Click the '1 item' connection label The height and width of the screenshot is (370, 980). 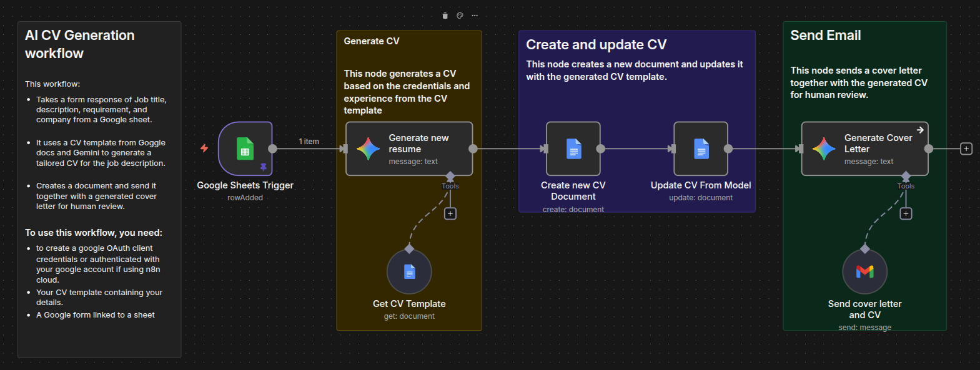pyautogui.click(x=309, y=142)
